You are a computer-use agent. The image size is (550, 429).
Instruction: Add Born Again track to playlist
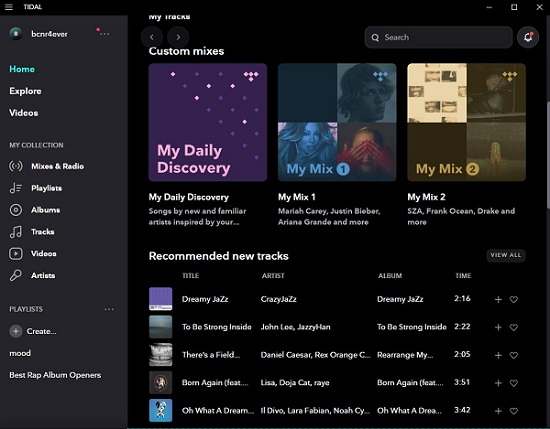point(498,383)
